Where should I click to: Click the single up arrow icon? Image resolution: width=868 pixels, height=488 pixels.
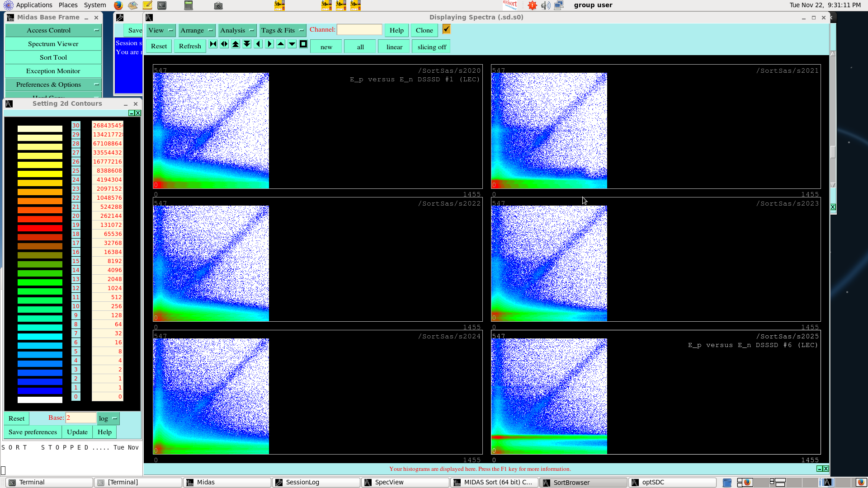point(281,44)
